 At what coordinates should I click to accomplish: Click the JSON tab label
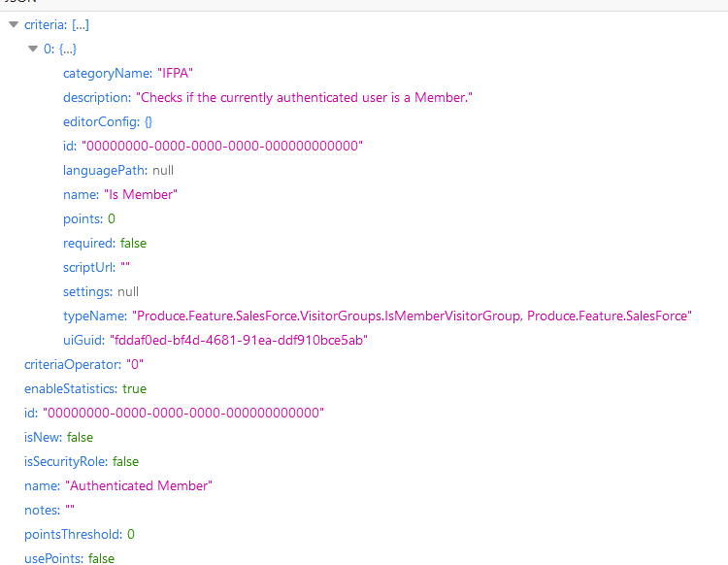coord(19,3)
